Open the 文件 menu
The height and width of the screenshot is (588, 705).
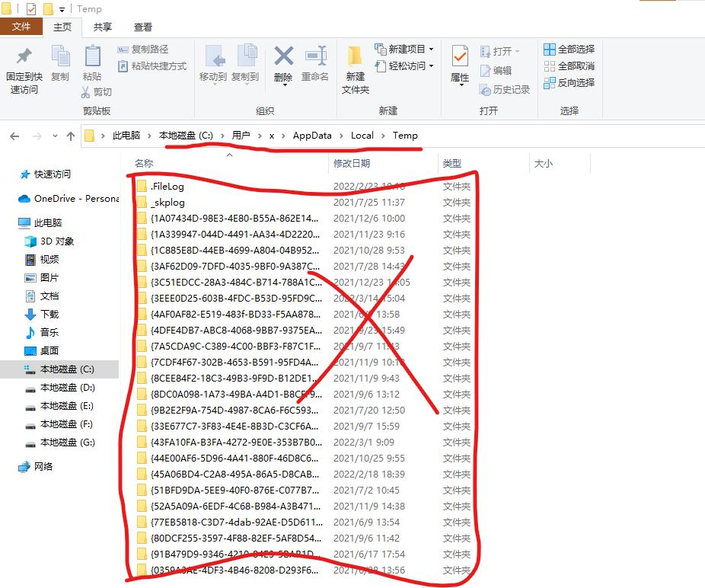[22, 27]
